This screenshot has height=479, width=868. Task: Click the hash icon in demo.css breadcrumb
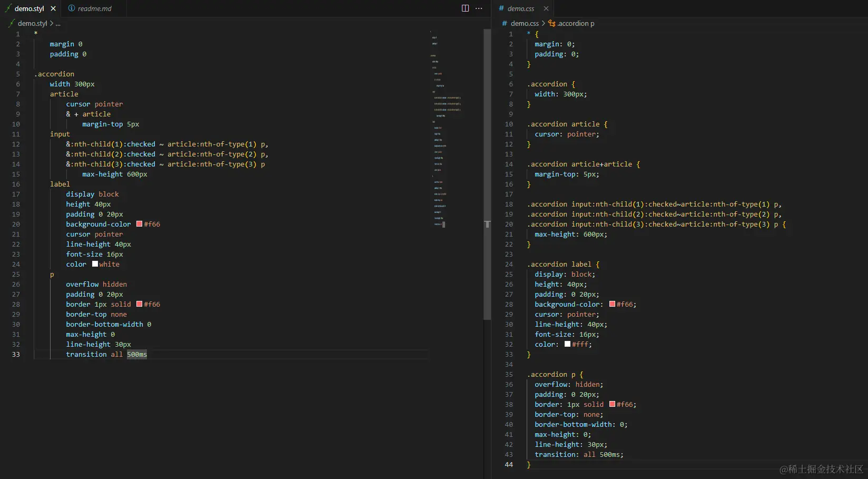click(505, 23)
